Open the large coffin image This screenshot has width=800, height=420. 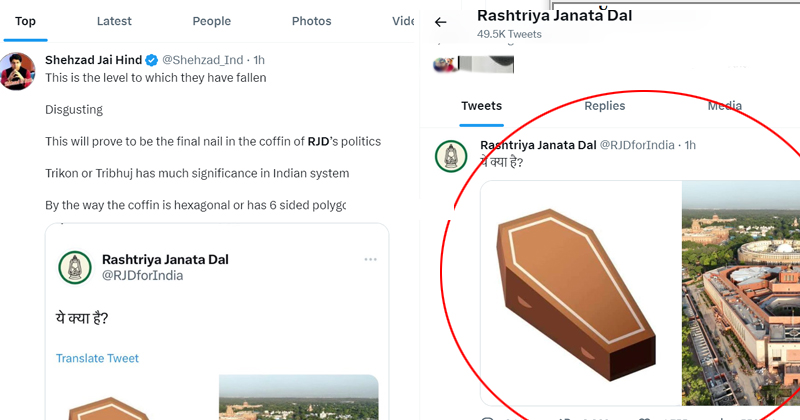point(581,293)
